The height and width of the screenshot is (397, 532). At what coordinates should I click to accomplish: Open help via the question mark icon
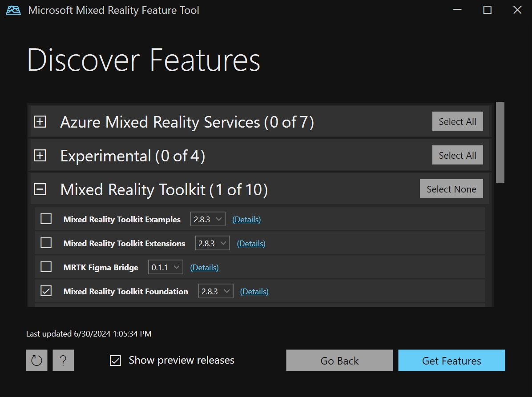63,360
